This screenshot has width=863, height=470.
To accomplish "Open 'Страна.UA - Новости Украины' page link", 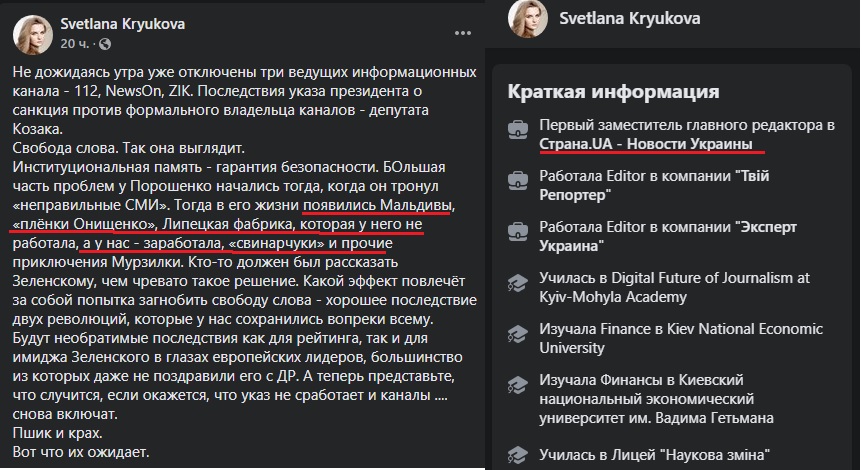I will 646,144.
